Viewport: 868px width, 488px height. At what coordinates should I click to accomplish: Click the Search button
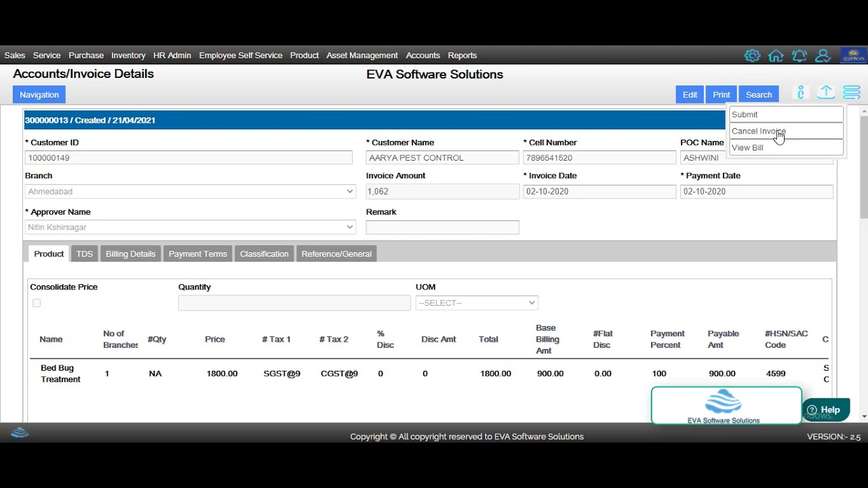(759, 95)
